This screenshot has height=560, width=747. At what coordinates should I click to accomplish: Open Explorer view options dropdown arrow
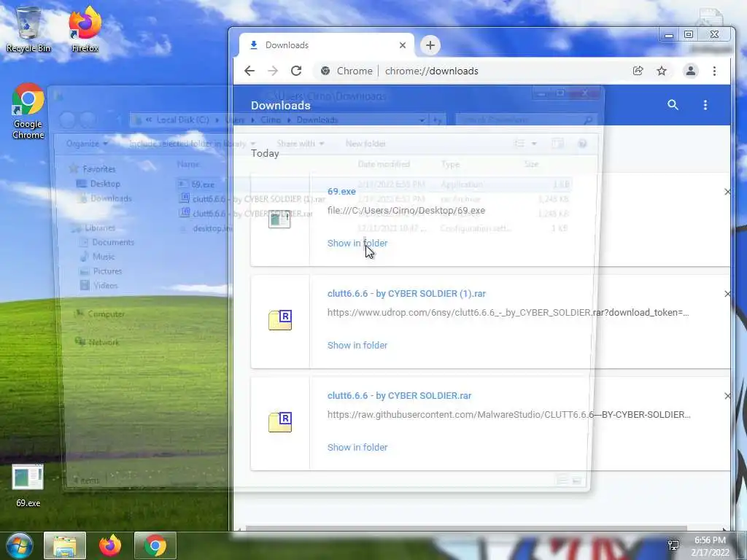[x=534, y=144]
